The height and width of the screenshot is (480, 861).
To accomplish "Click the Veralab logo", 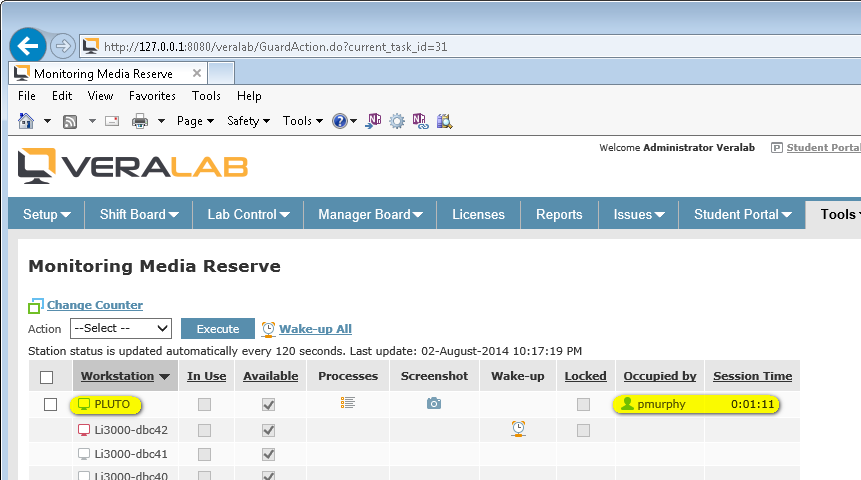I will 133,165.
